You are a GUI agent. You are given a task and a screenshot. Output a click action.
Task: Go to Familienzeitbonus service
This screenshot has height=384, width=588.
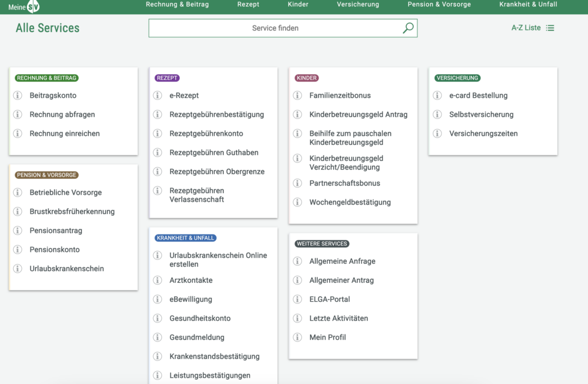coord(340,95)
